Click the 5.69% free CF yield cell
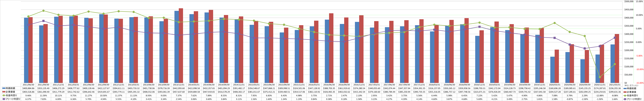Image resolution: width=644 pixels, height=101 pixels. click(479, 99)
